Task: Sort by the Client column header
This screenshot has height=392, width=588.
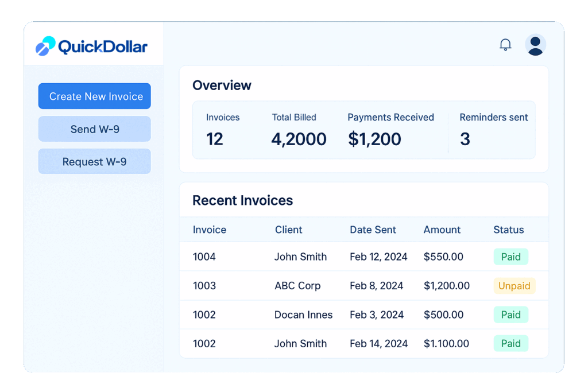Action: pyautogui.click(x=288, y=230)
